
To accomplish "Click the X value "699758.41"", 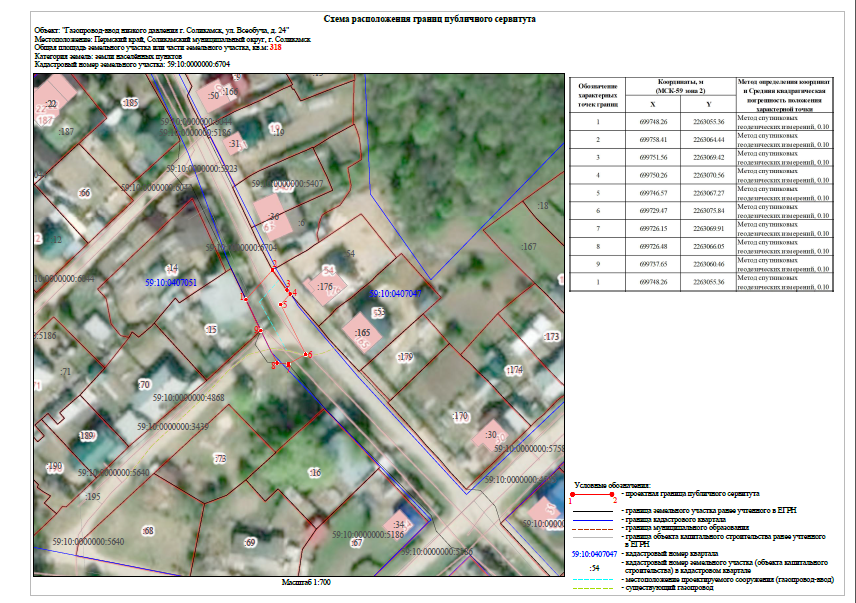I will [x=653, y=140].
